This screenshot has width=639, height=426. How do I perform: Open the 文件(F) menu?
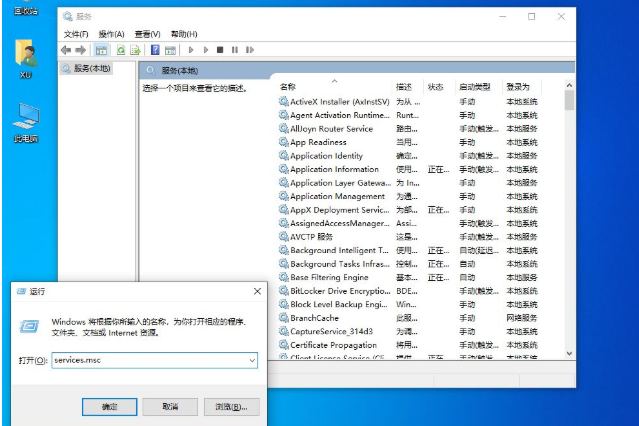coord(76,34)
